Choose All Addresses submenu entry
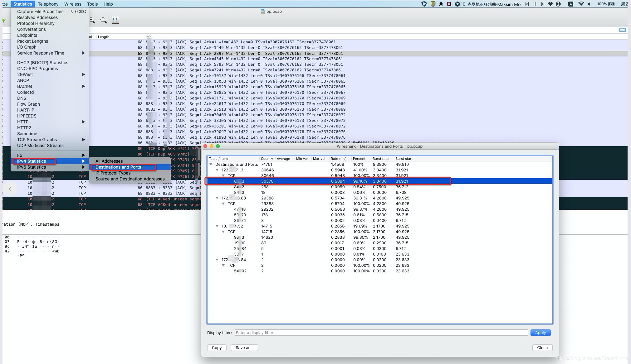 130,161
